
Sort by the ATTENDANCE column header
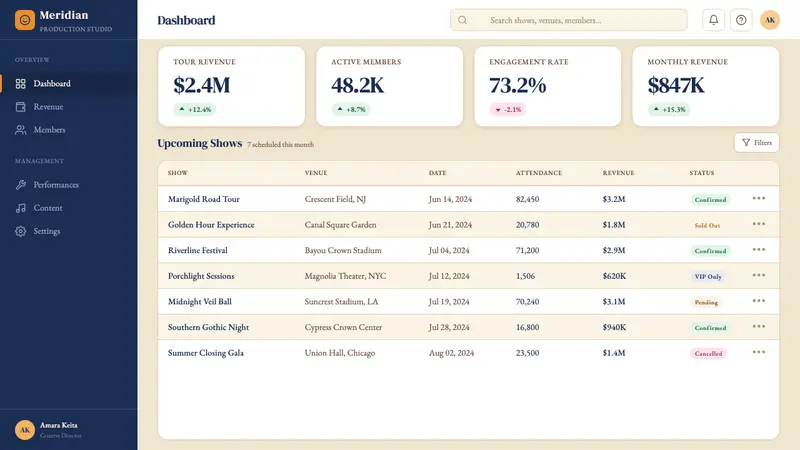click(x=539, y=173)
